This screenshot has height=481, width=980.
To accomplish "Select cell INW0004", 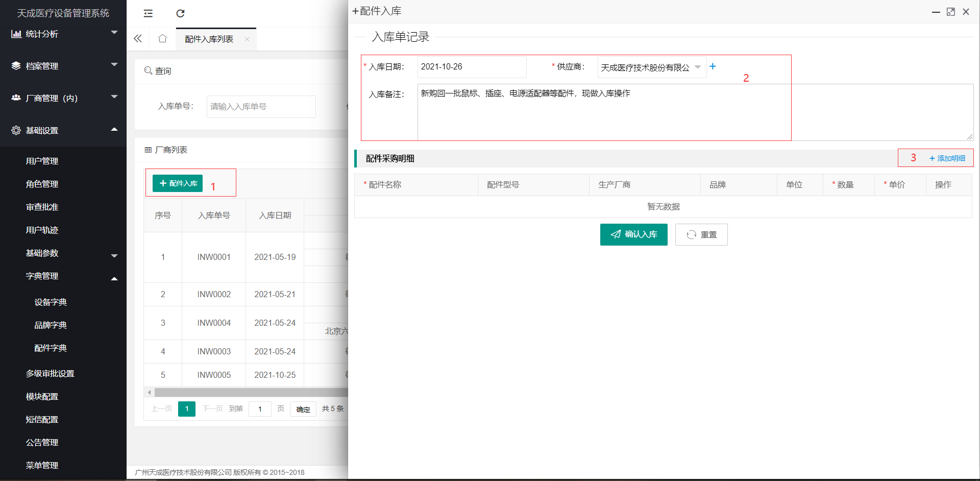I will pyautogui.click(x=214, y=323).
